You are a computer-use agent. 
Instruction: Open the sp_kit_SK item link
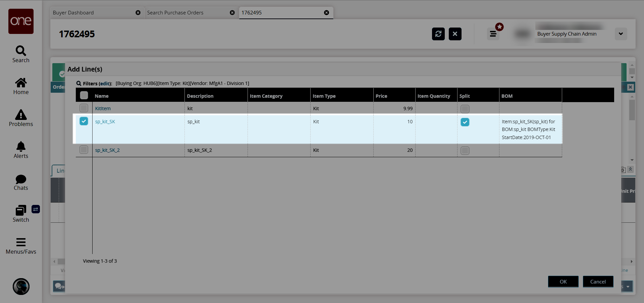[x=105, y=122]
